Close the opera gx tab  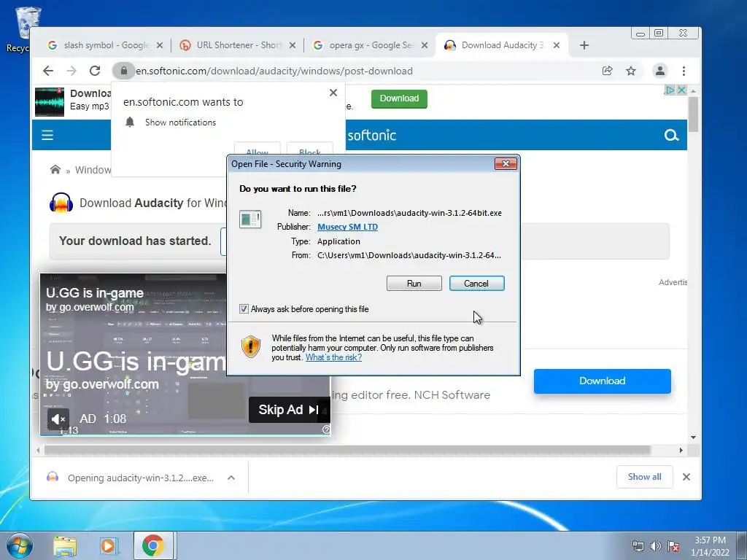pos(425,45)
